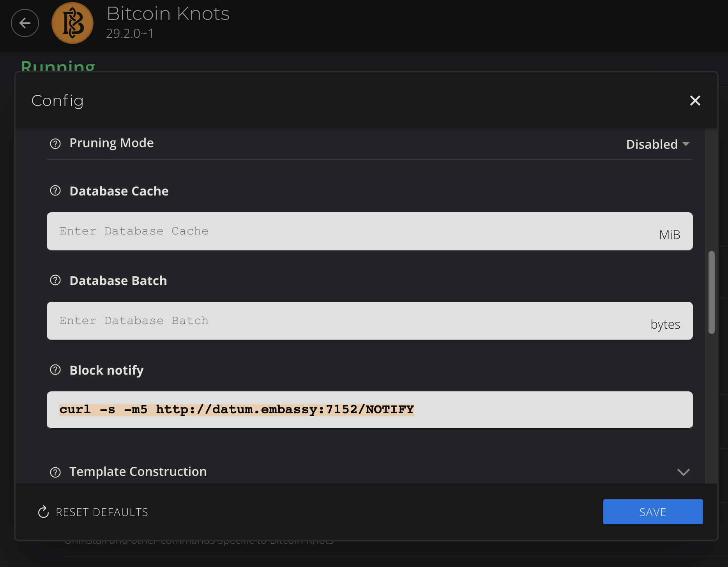728x567 pixels.
Task: View help for Block notify
Action: 55,370
